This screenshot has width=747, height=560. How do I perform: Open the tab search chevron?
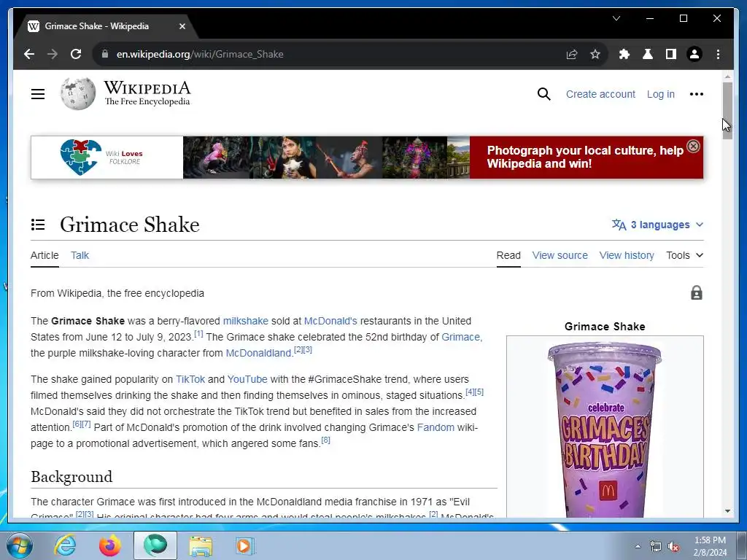tap(616, 18)
